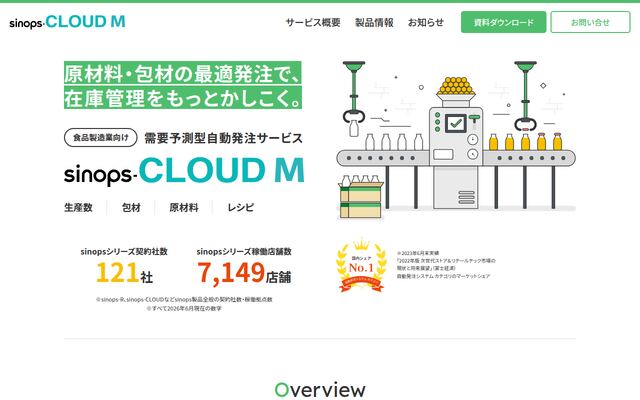This screenshot has height=400, width=640.
Task: Click the 7,149店舗 store count figure
Action: point(244,273)
